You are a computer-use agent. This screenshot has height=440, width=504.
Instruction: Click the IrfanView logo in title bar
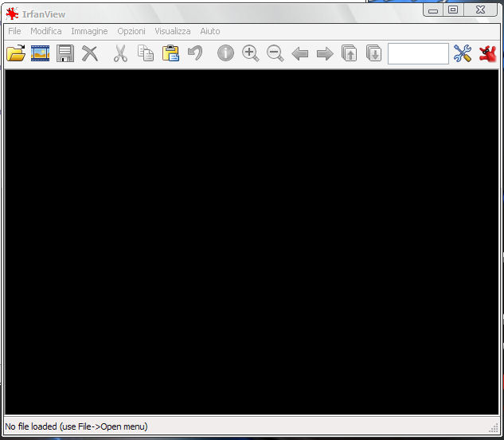click(12, 14)
